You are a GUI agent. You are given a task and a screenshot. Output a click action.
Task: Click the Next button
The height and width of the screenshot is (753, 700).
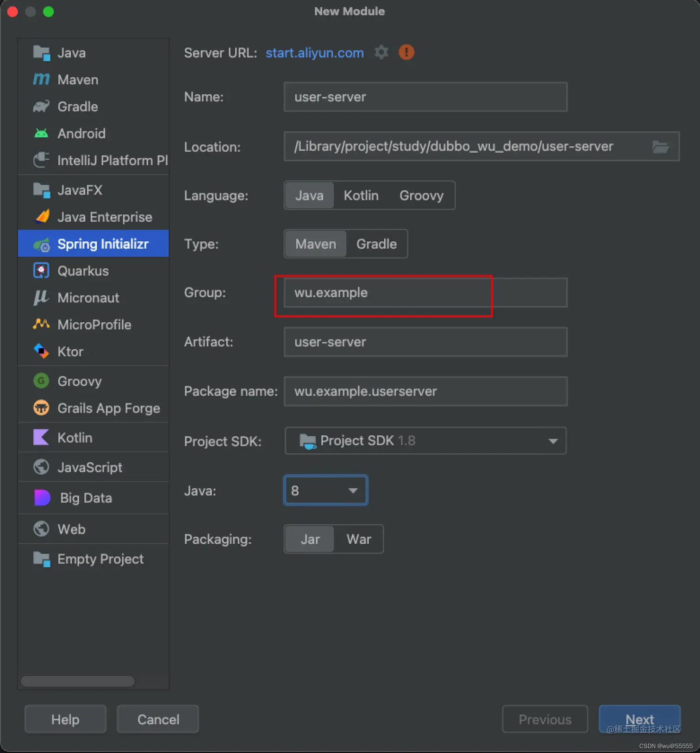(640, 719)
